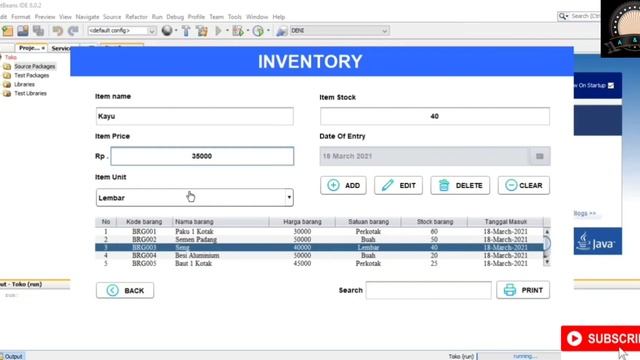
Task: Select the Test Libraries node
Action: coord(30,93)
